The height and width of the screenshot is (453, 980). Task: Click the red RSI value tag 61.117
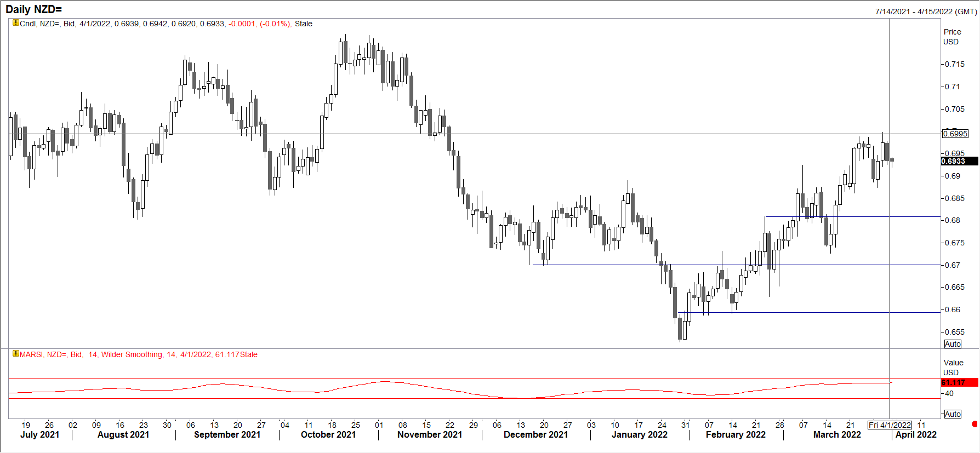pos(959,382)
